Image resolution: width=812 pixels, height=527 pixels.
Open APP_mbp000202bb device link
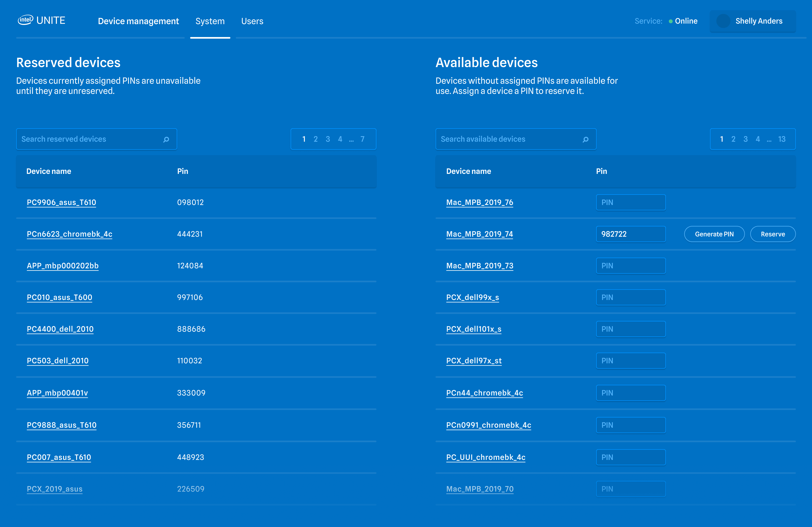click(x=63, y=266)
